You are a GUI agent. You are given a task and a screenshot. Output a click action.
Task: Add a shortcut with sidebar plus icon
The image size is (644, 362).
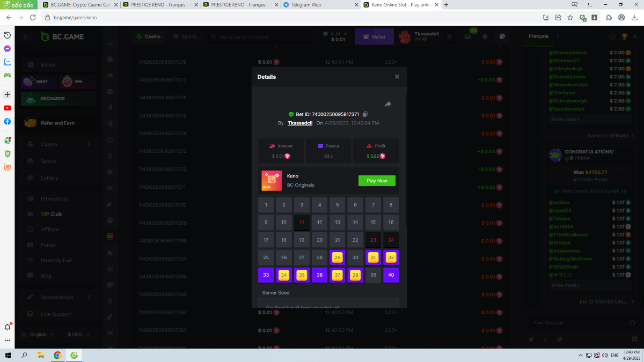[x=8, y=94]
